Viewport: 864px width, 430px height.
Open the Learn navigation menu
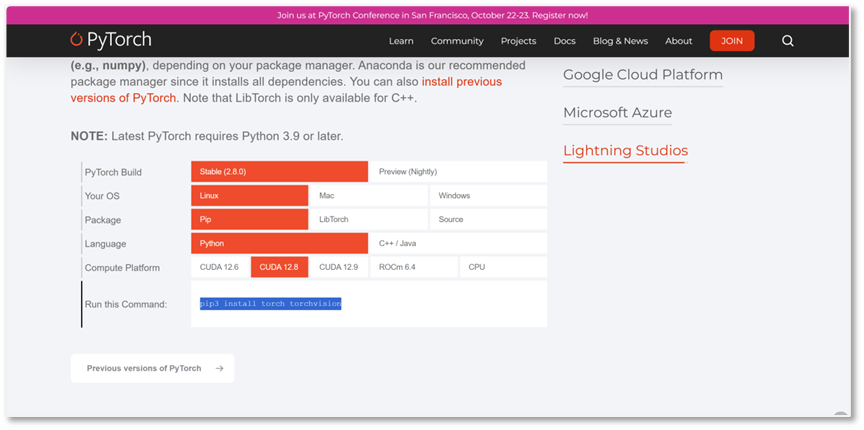401,41
